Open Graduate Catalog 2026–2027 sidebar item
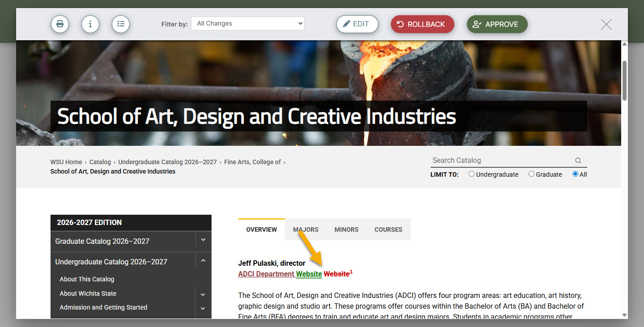This screenshot has width=644, height=327. click(x=102, y=241)
